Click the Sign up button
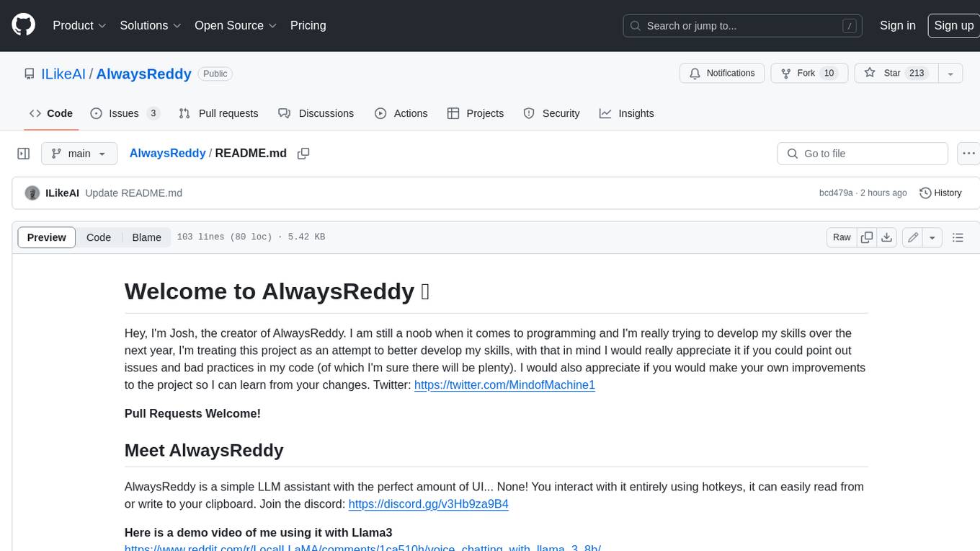Screen dimensions: 980x551 coord(953,25)
